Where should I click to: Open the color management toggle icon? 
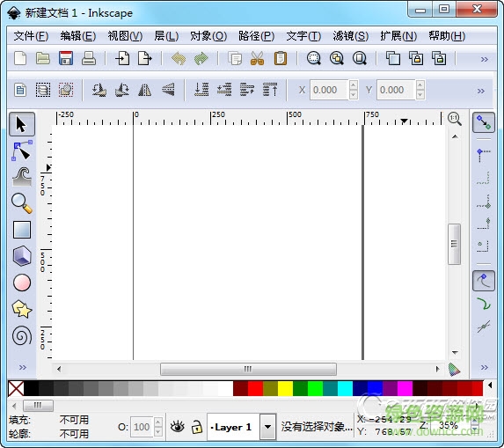click(454, 369)
